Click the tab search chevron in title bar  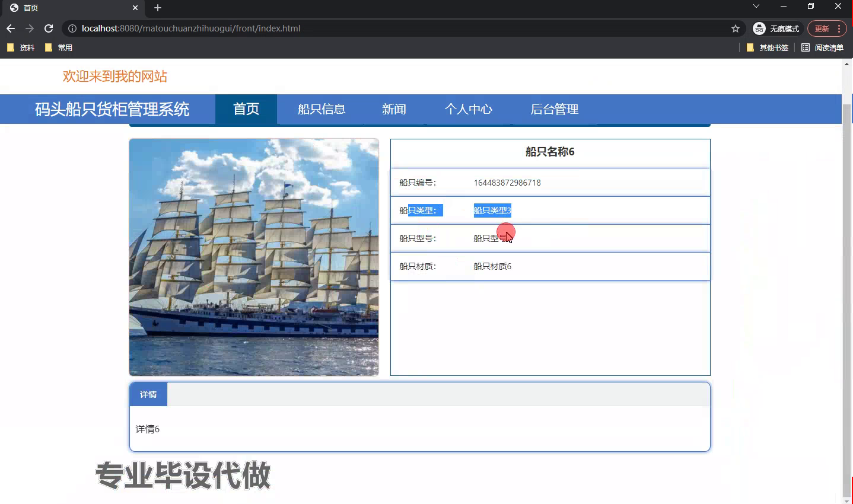pos(756,7)
